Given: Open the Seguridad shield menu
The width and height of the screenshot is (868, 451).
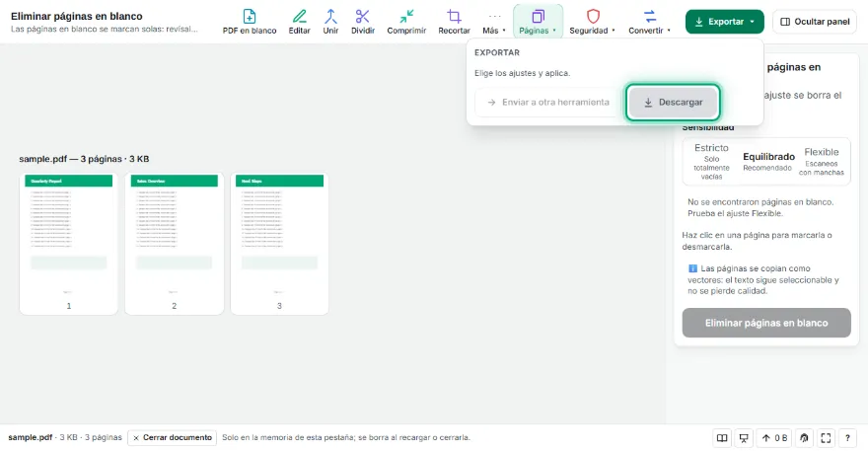Looking at the screenshot, I should [593, 22].
